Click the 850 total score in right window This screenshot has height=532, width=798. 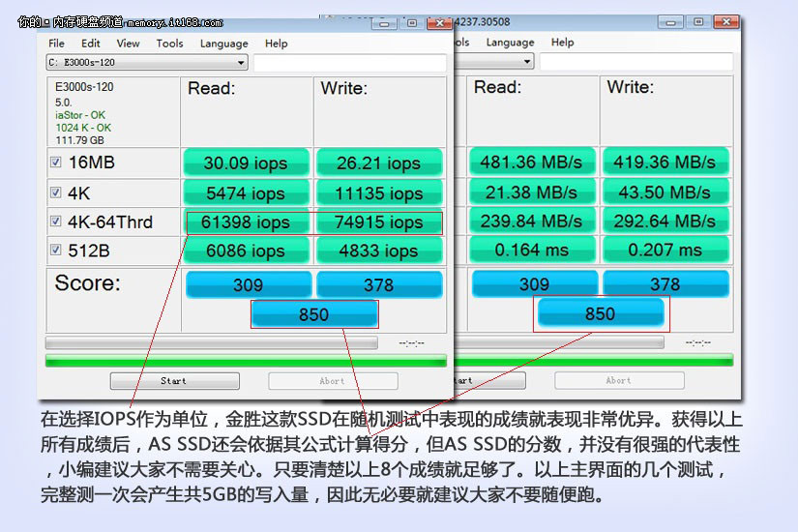(x=601, y=313)
